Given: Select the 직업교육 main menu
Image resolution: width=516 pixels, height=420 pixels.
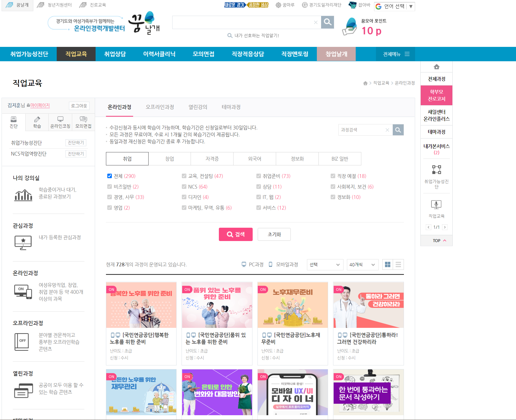Looking at the screenshot, I should coord(76,54).
